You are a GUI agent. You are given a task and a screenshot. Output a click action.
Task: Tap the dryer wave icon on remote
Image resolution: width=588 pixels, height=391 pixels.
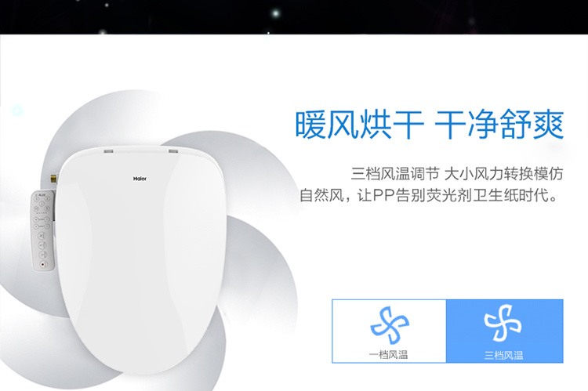36,208
